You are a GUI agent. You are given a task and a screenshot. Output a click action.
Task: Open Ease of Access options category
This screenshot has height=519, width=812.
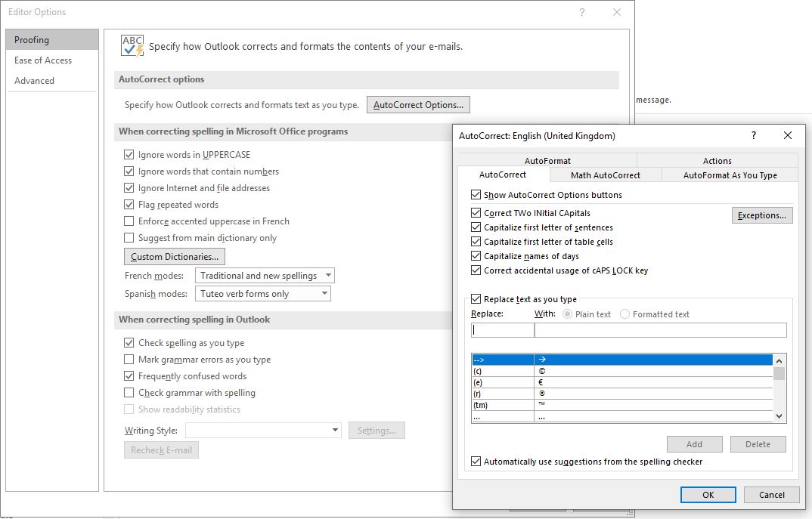(51, 60)
